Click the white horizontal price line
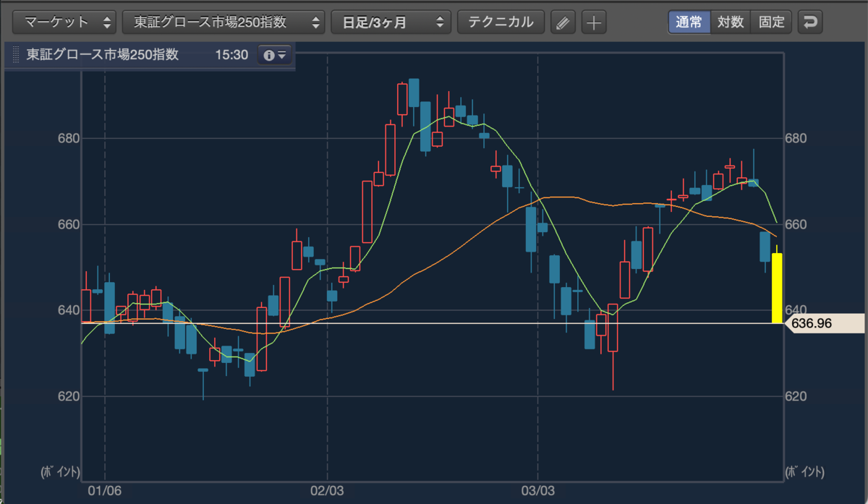Screen dimensions: 868x504 pyautogui.click(x=433, y=323)
